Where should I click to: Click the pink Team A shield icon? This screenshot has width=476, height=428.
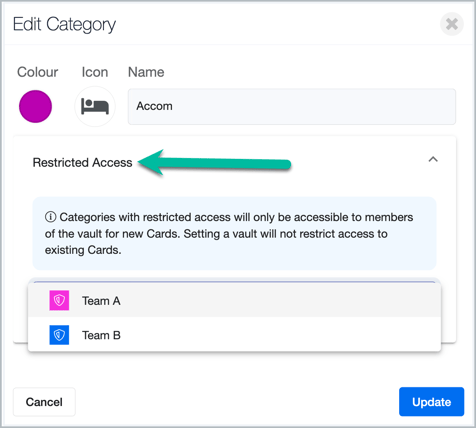point(59,300)
